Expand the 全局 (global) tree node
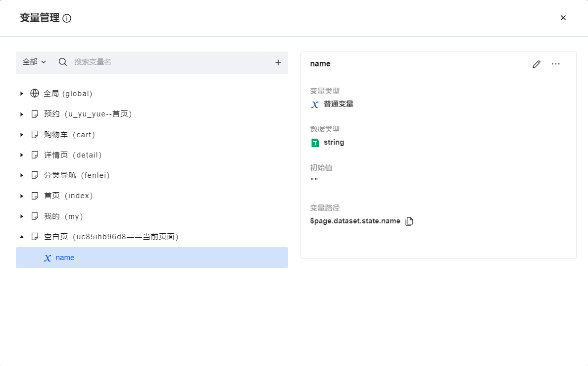The height and width of the screenshot is (366, 588). 22,93
